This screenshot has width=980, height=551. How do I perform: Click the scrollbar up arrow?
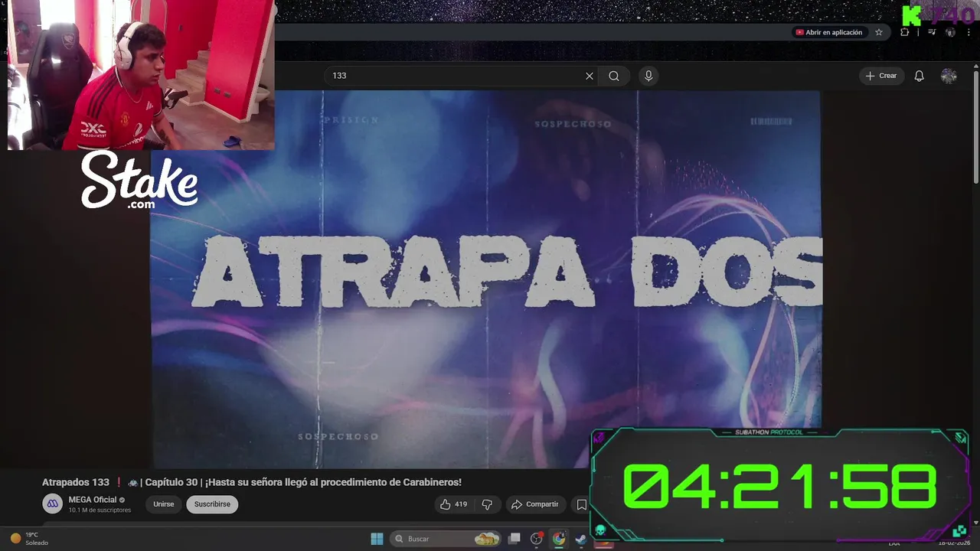point(975,67)
